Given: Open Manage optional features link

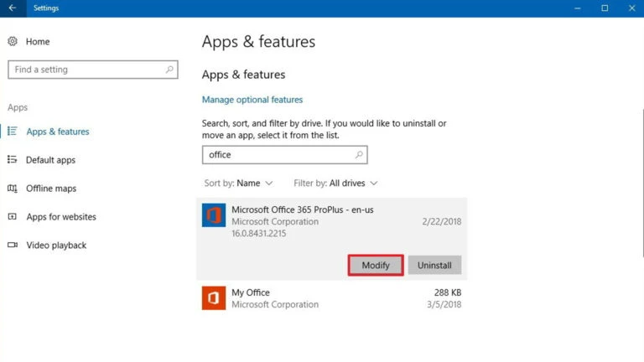Looking at the screenshot, I should [x=252, y=100].
